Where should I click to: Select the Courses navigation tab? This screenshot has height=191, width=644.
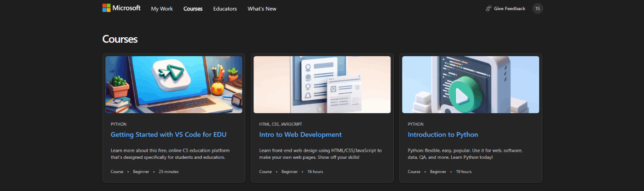[193, 9]
